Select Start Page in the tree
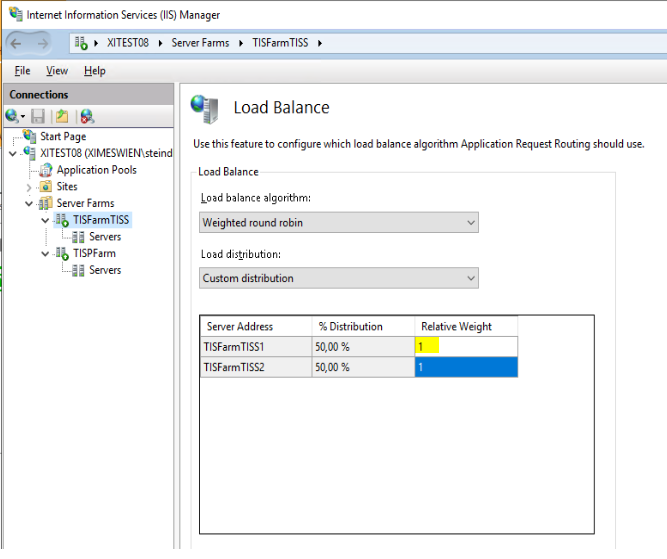Image resolution: width=667 pixels, height=559 pixels. (63, 136)
